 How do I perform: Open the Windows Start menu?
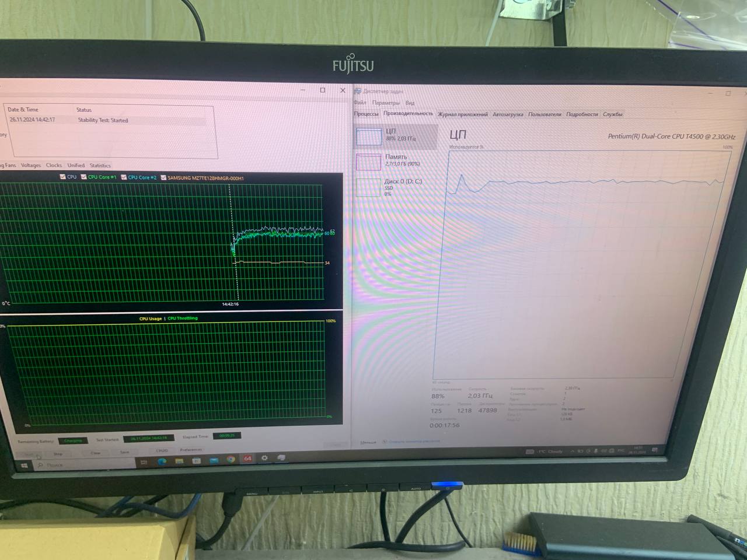(x=25, y=465)
